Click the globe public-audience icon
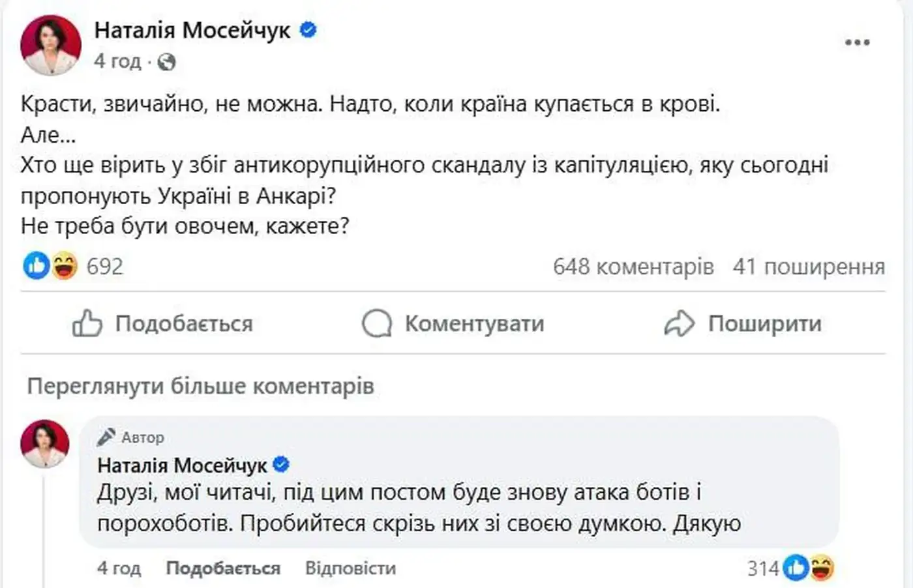Image resolution: width=913 pixels, height=588 pixels. tap(167, 62)
